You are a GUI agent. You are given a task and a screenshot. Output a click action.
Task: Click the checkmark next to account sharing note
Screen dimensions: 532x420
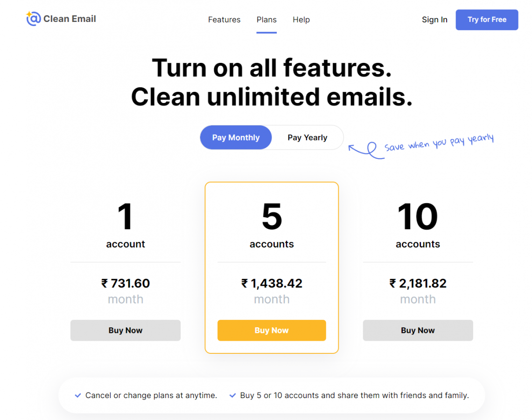pyautogui.click(x=232, y=395)
